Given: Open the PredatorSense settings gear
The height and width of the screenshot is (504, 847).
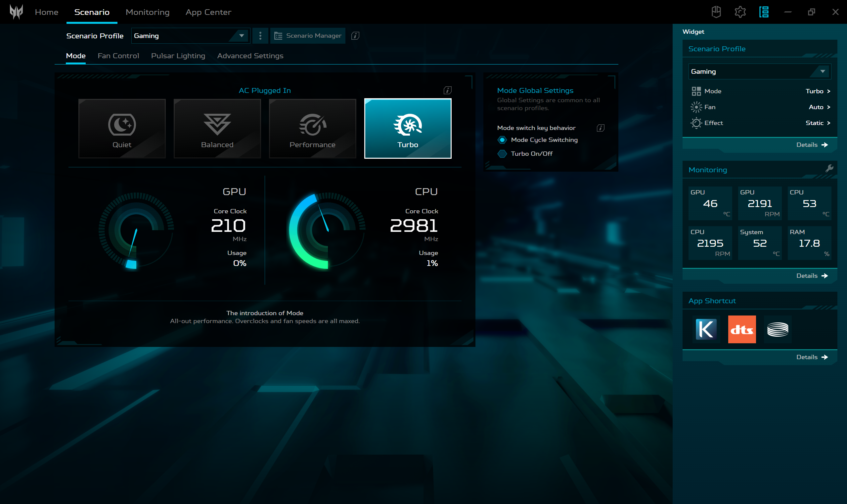Looking at the screenshot, I should (x=740, y=12).
